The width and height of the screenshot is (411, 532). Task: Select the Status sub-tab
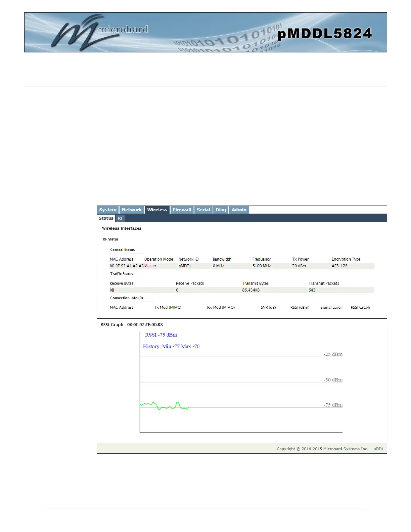coord(106,218)
